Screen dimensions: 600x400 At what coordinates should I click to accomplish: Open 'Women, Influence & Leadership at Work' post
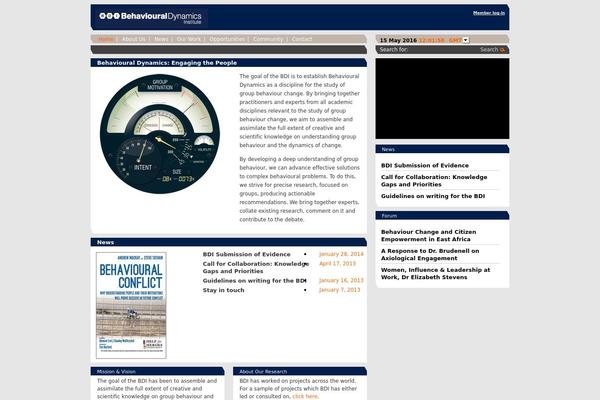[x=435, y=273]
